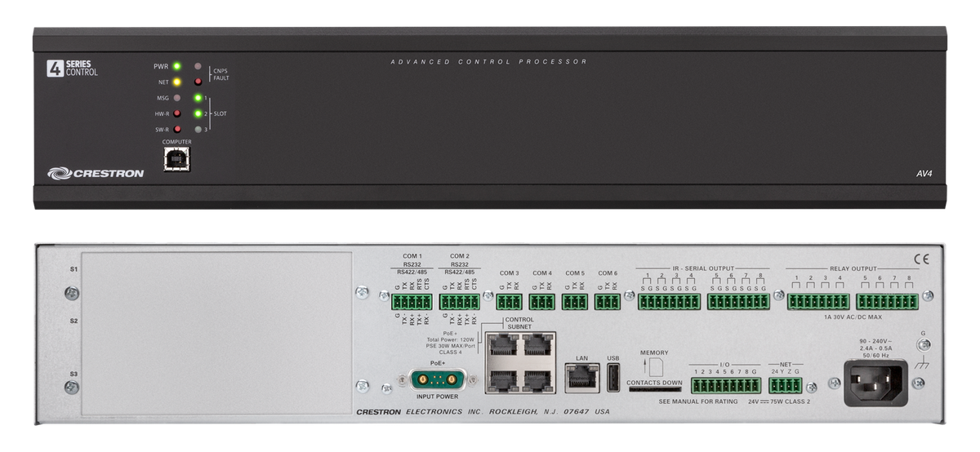Click the Crestron Electronics Rockleigh address text
This screenshot has height=452, width=980.
(483, 411)
